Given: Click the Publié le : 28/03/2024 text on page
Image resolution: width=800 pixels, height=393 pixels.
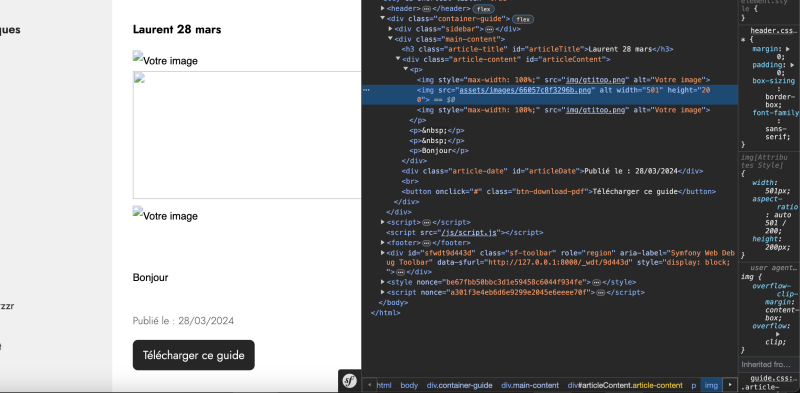Looking at the screenshot, I should pyautogui.click(x=184, y=321).
